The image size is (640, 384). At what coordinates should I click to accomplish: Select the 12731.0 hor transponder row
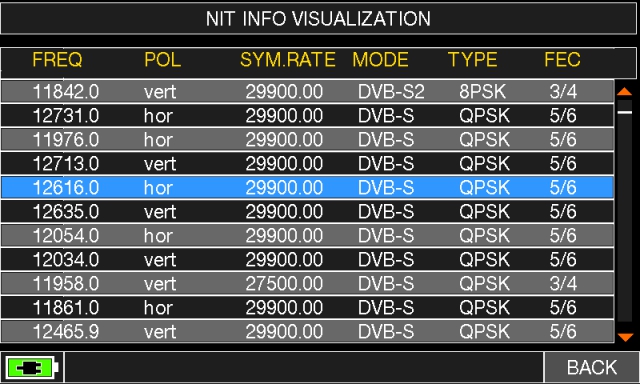pyautogui.click(x=307, y=115)
